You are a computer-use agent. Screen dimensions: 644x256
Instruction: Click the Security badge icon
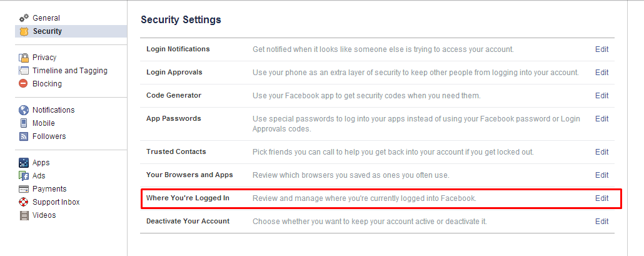pyautogui.click(x=24, y=31)
